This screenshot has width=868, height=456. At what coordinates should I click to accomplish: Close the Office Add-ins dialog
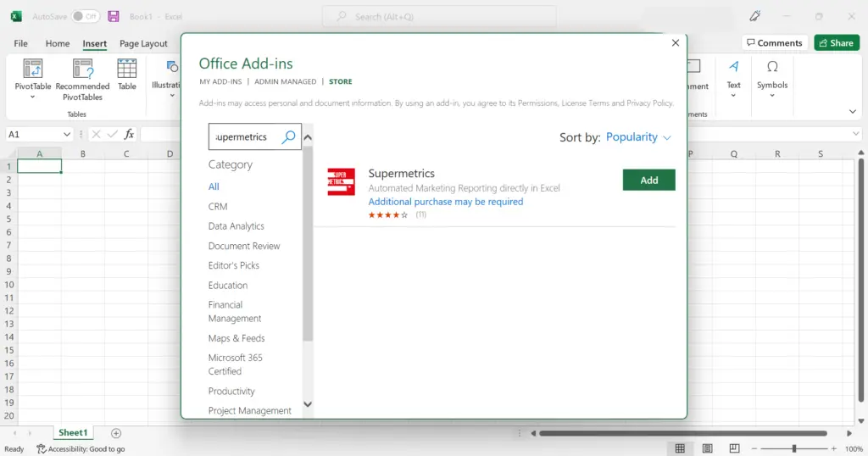tap(676, 42)
